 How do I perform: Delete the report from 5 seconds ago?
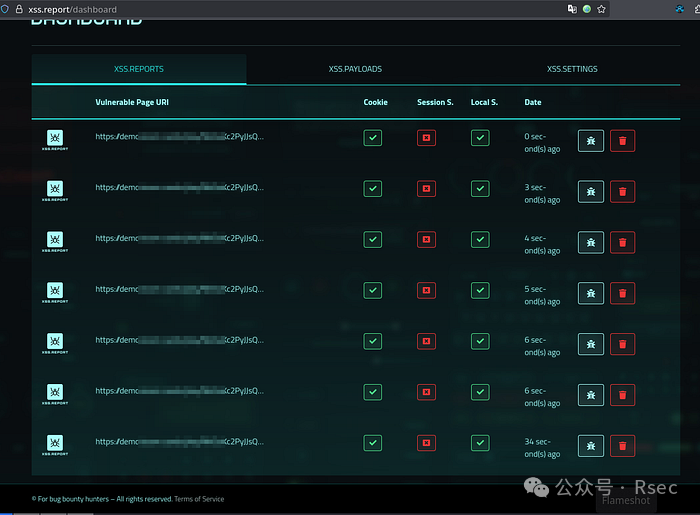[622, 292]
